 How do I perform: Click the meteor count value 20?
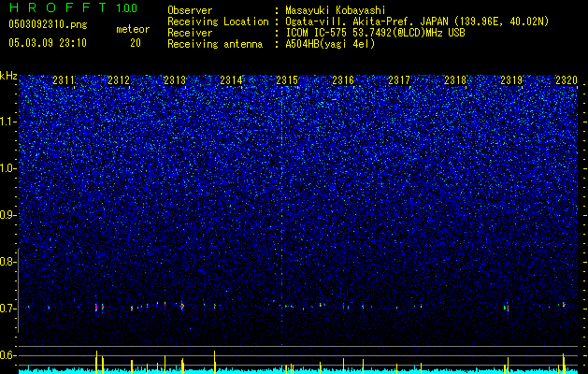point(136,43)
